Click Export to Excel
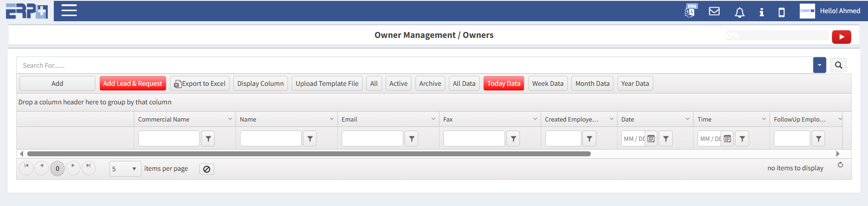 pos(200,84)
